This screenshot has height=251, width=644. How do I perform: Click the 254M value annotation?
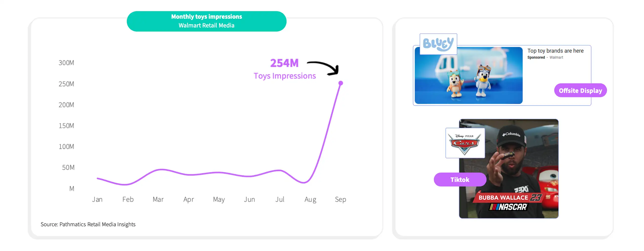pyautogui.click(x=284, y=63)
